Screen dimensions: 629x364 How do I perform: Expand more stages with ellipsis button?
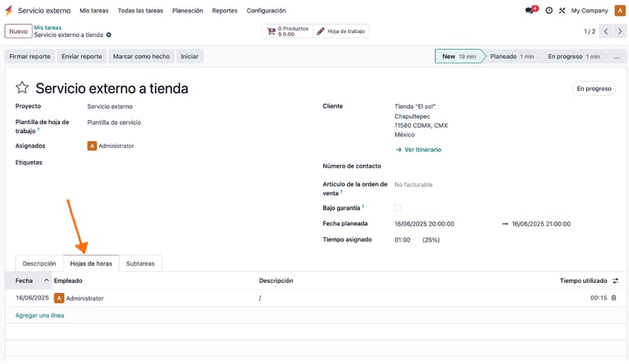pyautogui.click(x=617, y=57)
